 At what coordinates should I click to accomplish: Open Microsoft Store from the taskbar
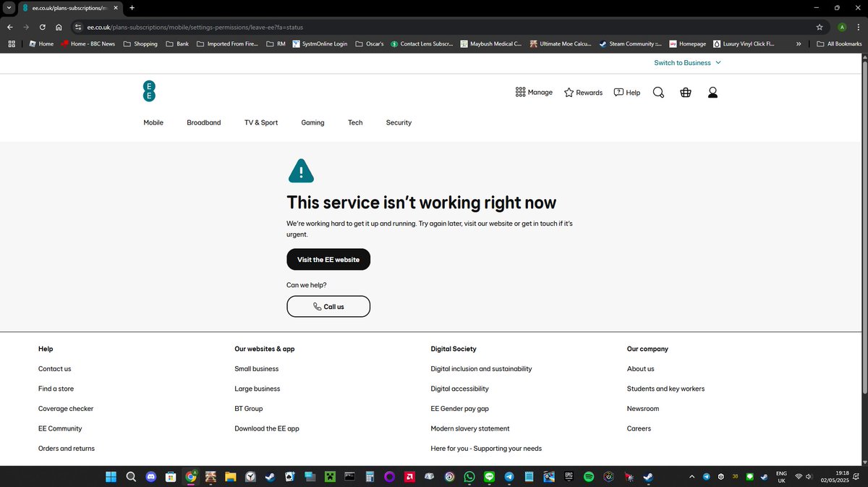coord(171,477)
